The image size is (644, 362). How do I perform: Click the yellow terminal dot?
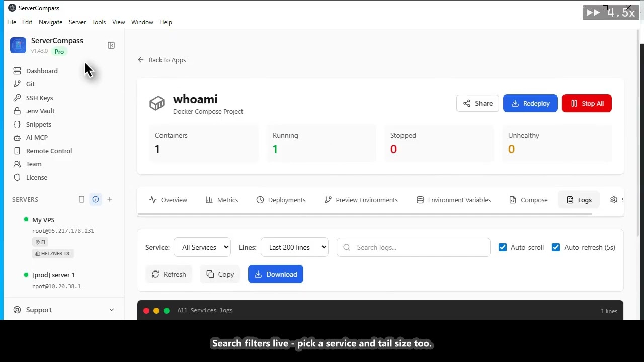[156, 311]
